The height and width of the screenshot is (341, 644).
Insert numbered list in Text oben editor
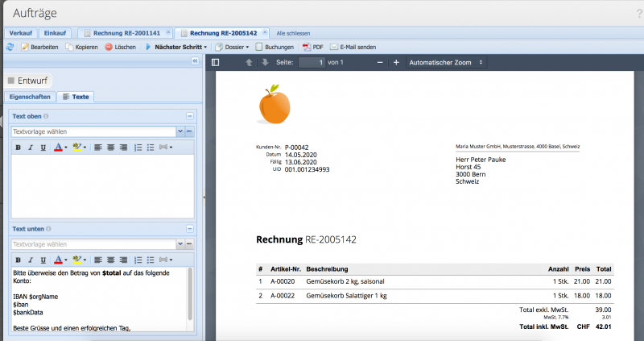coord(138,148)
